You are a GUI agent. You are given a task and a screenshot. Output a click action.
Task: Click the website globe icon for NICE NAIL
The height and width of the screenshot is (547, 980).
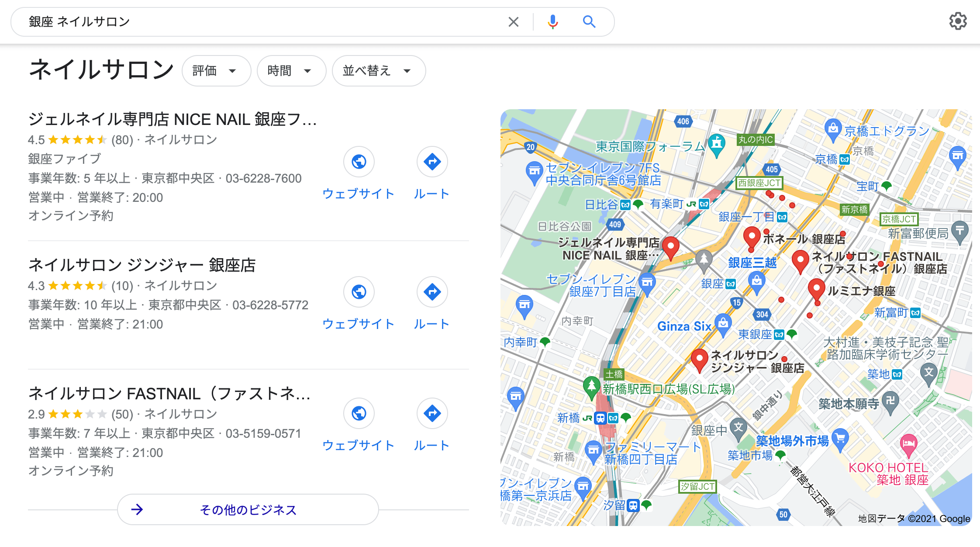pos(359,162)
